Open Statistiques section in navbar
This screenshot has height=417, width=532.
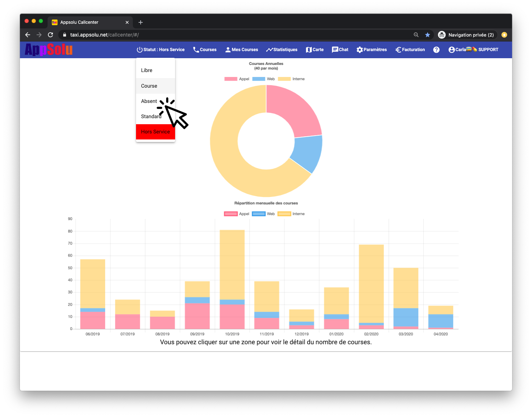[282, 50]
